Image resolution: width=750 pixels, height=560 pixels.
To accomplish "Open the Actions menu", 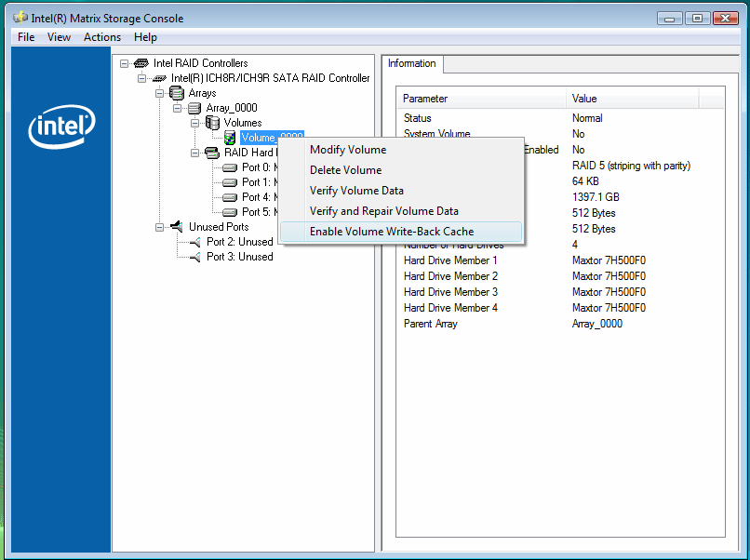I will 102,37.
